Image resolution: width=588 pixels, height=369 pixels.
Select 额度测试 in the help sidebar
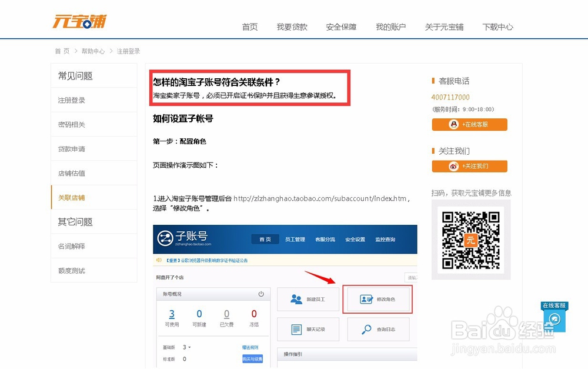(93, 270)
